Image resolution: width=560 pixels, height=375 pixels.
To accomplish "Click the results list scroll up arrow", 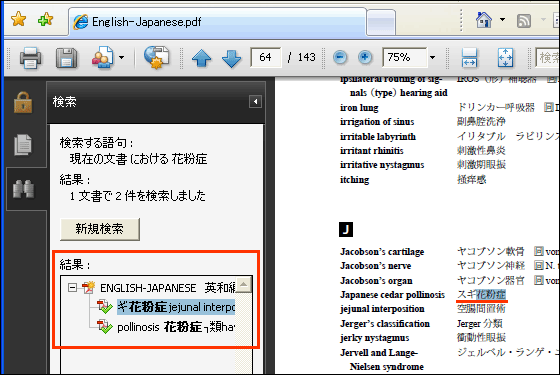I will [x=244, y=285].
